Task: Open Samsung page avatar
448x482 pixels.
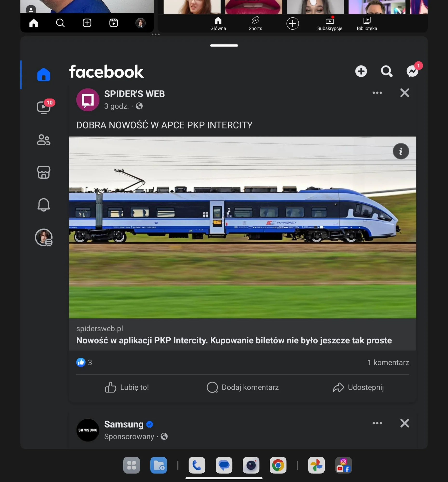Action: pyautogui.click(x=88, y=430)
